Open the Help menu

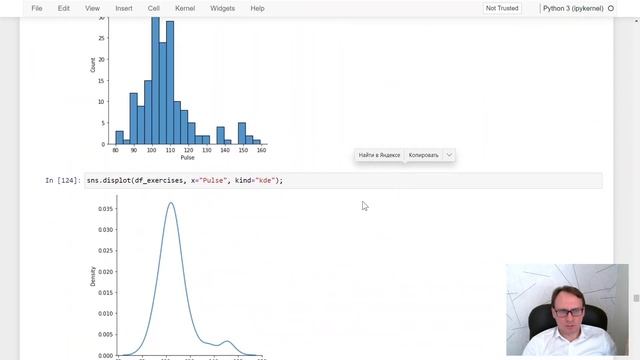(x=257, y=8)
